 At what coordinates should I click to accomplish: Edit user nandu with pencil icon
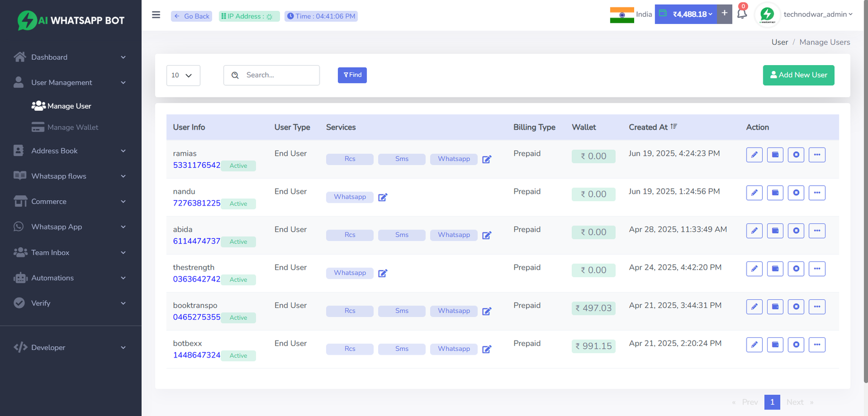[754, 193]
